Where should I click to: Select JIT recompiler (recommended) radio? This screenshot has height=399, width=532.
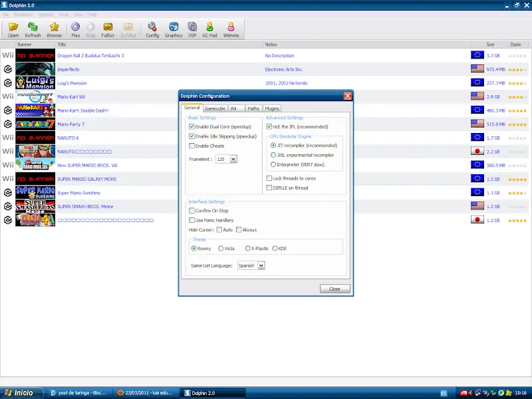(x=273, y=145)
